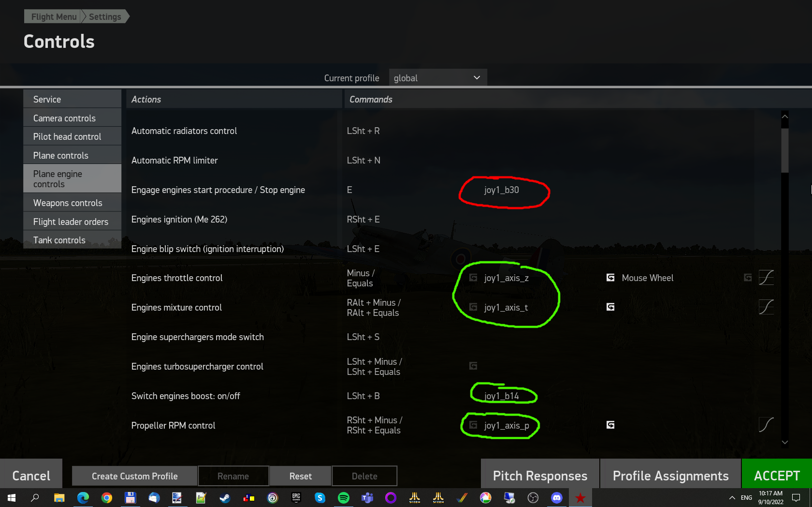The image size is (812, 507).
Task: Open response curve for Engines mixture control
Action: pyautogui.click(x=766, y=307)
